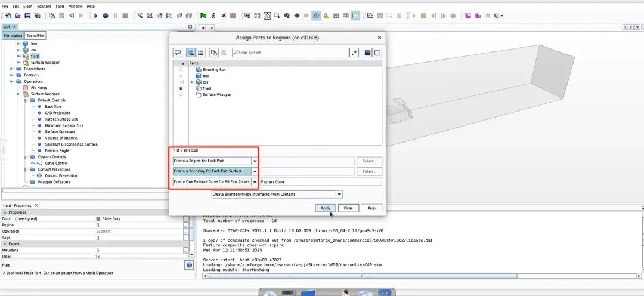Open the Mesh menu
Viewport: 644px width, 296px height.
coord(28,6)
